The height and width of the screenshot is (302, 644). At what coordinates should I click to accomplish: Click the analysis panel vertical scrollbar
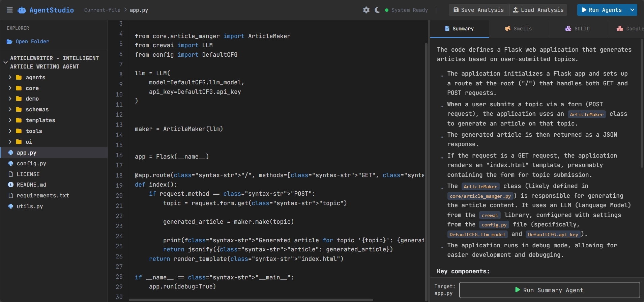642,103
